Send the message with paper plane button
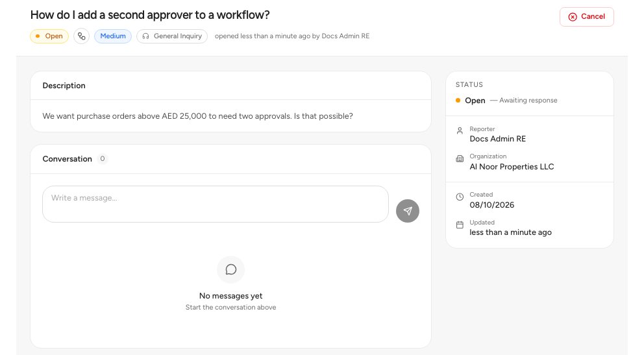The image size is (644, 355). click(x=408, y=211)
